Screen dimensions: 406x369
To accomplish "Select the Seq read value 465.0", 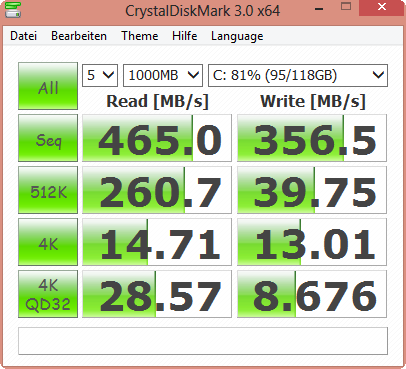I will 157,138.
